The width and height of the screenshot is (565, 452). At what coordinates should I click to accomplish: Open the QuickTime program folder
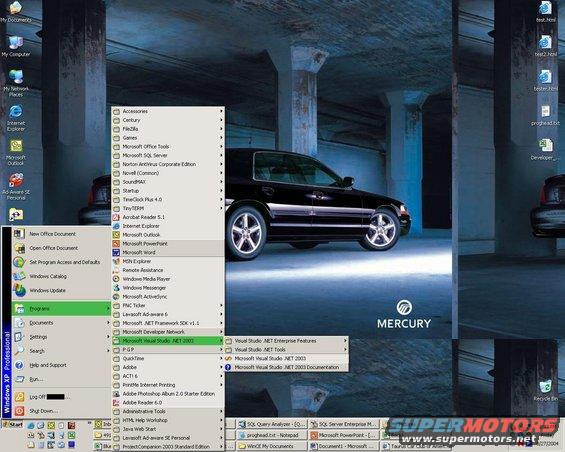coord(168,358)
